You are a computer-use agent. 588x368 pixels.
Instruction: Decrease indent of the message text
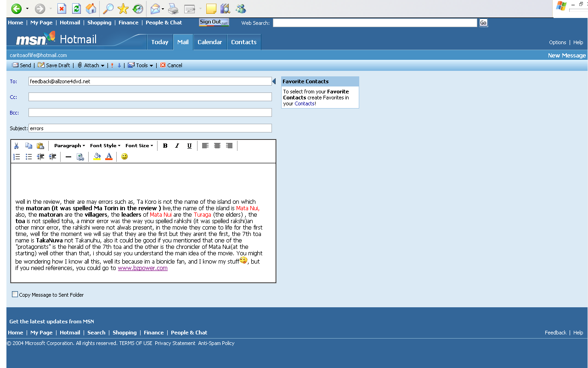(x=40, y=157)
